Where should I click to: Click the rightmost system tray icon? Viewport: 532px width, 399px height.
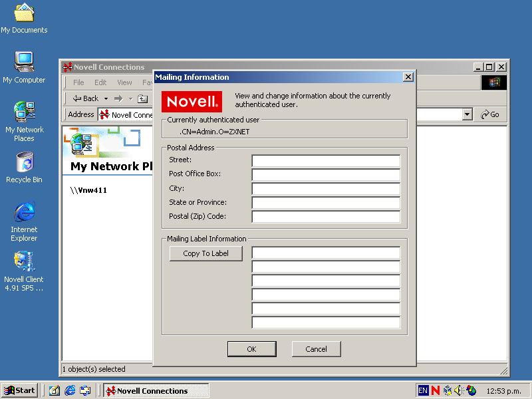pyautogui.click(x=471, y=390)
